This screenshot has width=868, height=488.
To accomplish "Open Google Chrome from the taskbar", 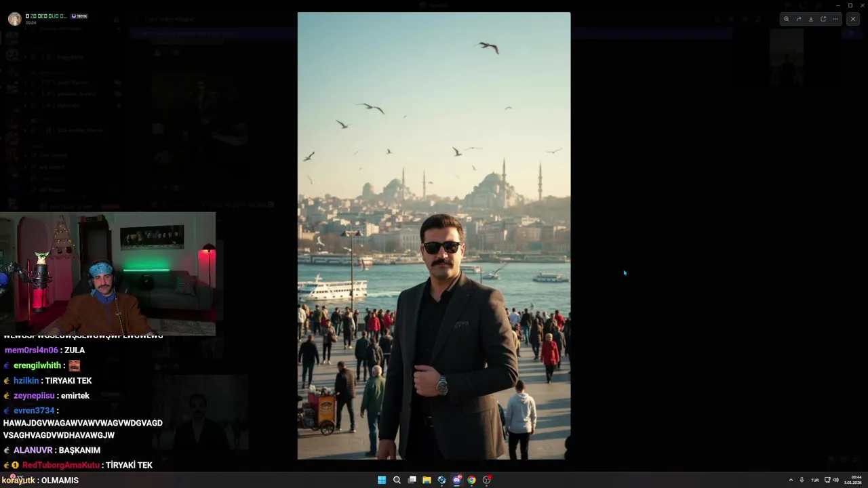I will tap(471, 480).
